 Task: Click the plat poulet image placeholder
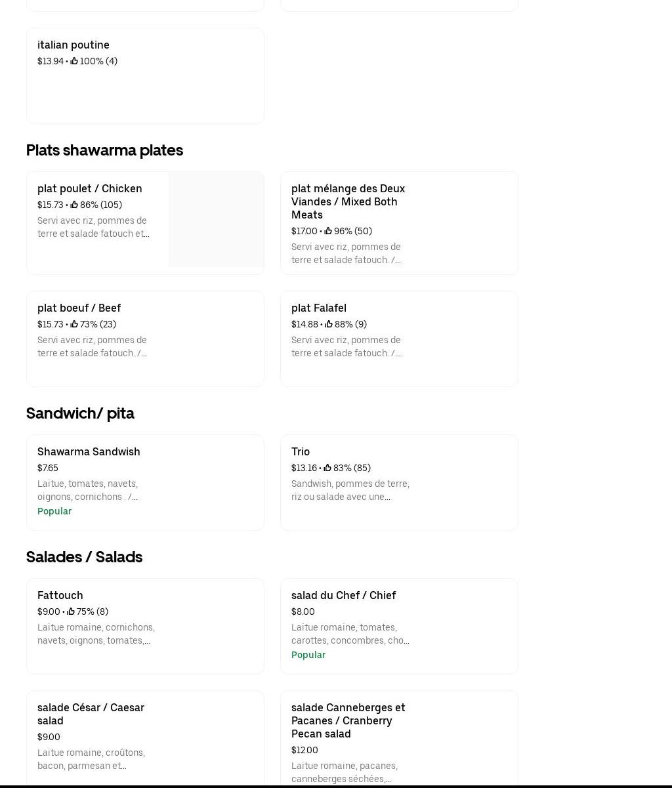coord(216,219)
